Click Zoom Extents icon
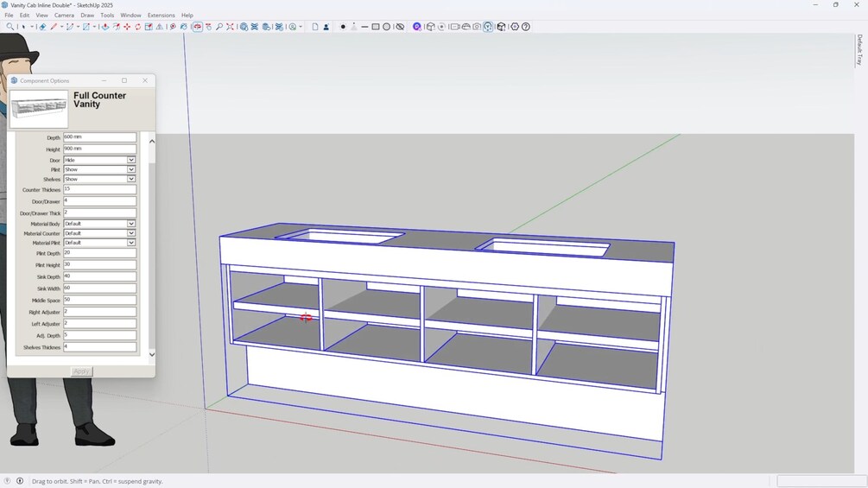This screenshot has width=868, height=488. coord(231,27)
